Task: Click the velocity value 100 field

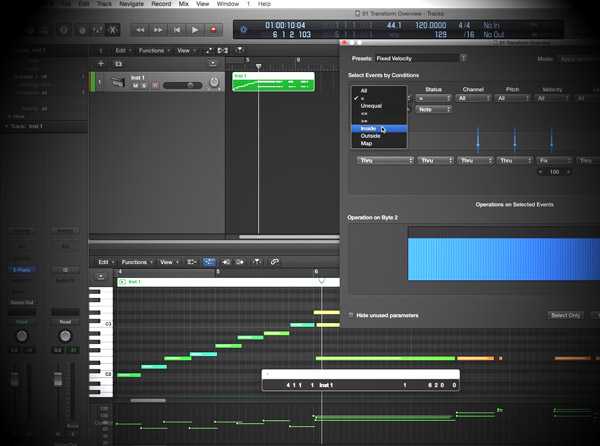Action: click(554, 172)
